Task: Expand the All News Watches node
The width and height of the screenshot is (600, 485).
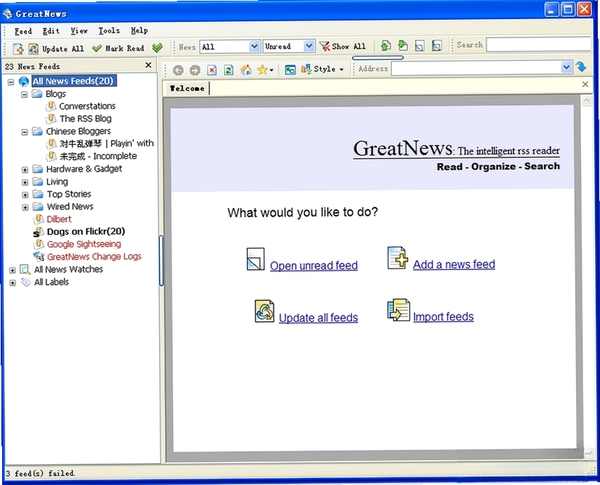Action: [x=12, y=270]
